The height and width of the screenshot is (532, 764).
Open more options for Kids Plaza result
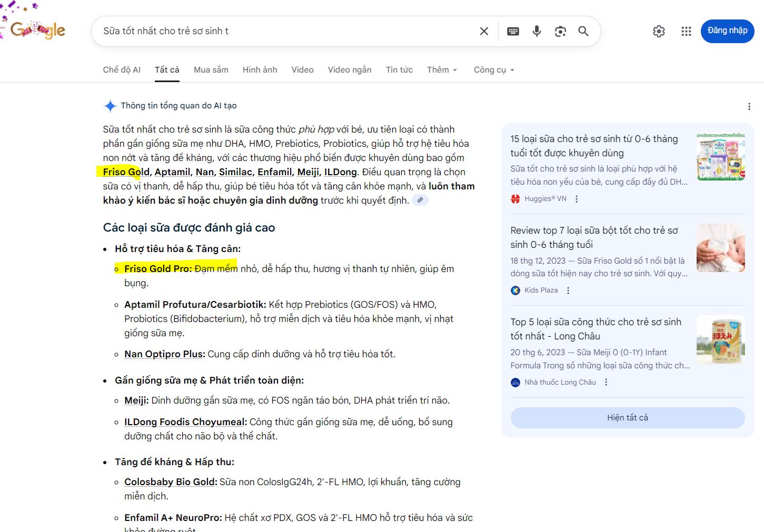pyautogui.click(x=568, y=290)
